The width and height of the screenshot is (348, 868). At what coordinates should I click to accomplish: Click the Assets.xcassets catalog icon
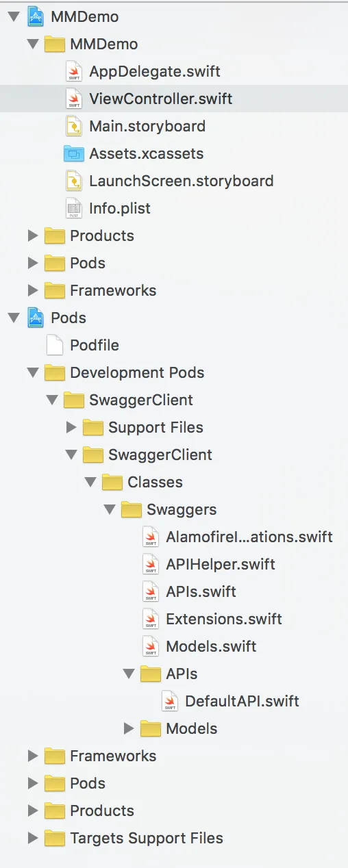click(x=73, y=153)
